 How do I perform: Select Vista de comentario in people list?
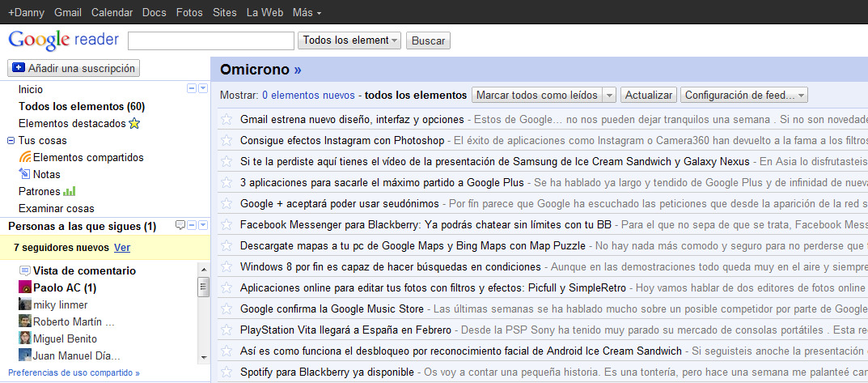click(84, 270)
